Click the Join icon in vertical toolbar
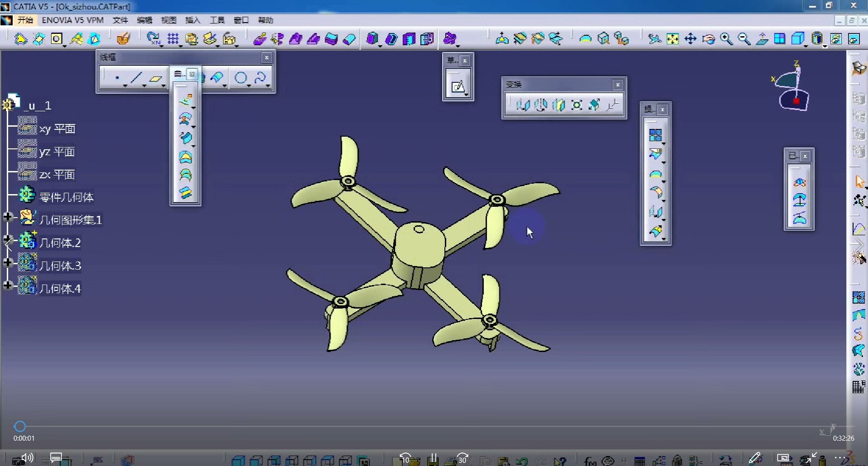868x466 pixels. coord(655,135)
